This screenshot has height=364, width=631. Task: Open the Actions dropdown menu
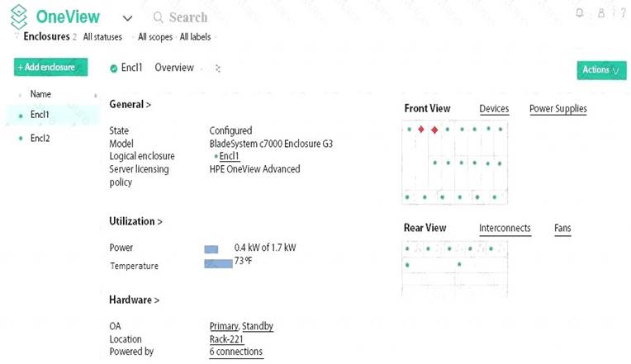click(x=601, y=70)
